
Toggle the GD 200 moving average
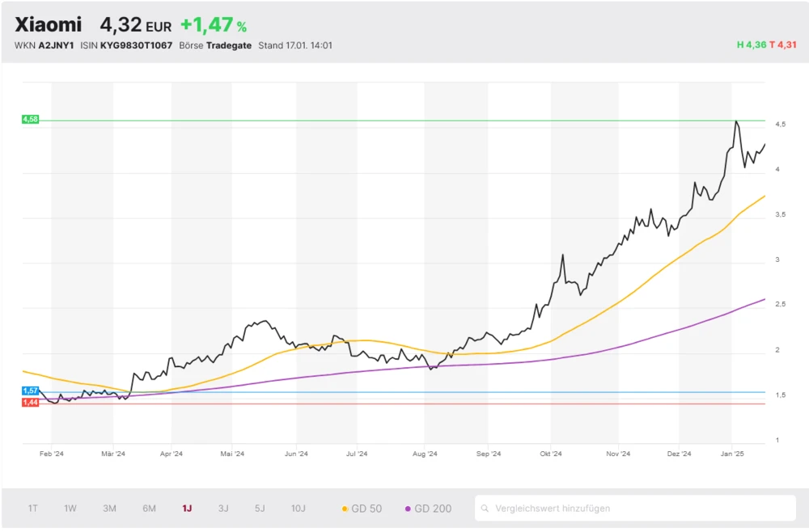pyautogui.click(x=428, y=509)
